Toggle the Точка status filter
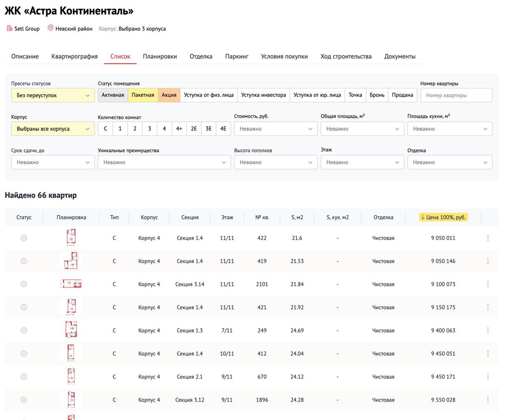 [x=356, y=95]
